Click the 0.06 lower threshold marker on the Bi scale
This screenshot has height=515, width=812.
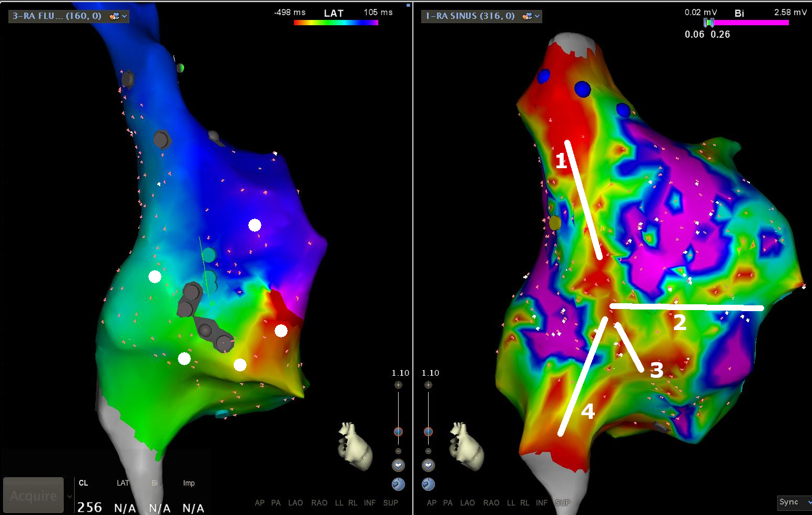point(706,23)
